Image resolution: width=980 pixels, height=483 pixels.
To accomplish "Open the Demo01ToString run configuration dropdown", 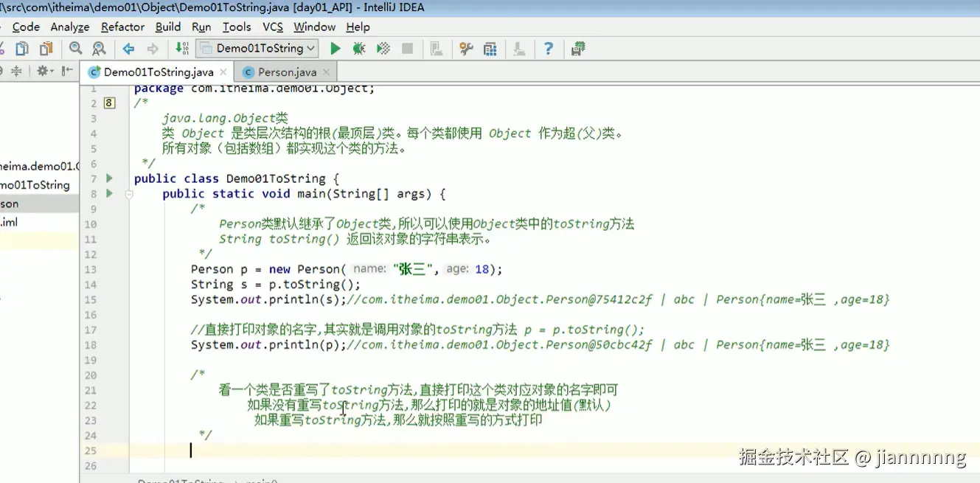I will click(x=257, y=48).
